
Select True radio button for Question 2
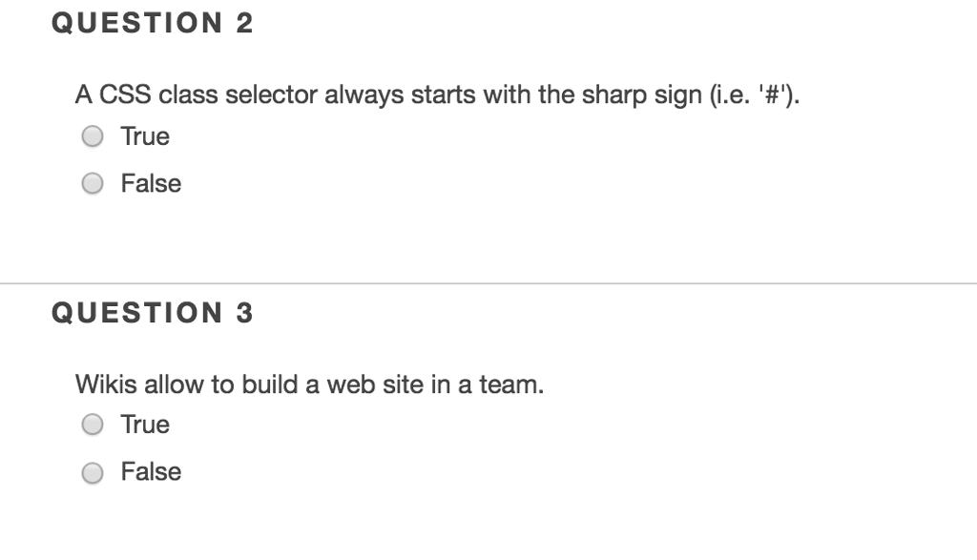[93, 137]
